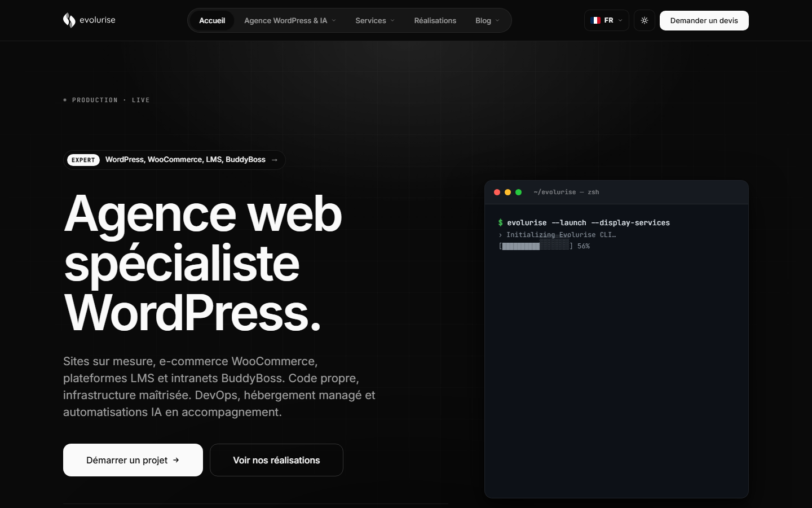Click the arrow icon in the EXPERT banner
Image resolution: width=812 pixels, height=508 pixels.
pos(275,160)
